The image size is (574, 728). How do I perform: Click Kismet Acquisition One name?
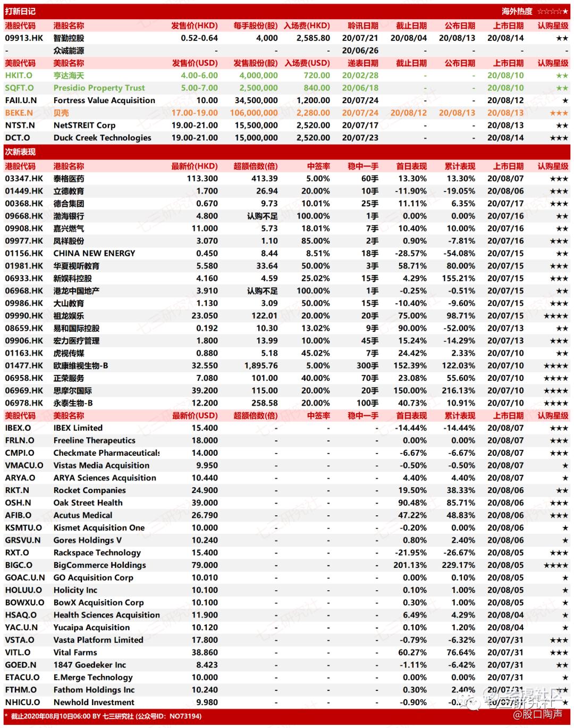click(99, 528)
